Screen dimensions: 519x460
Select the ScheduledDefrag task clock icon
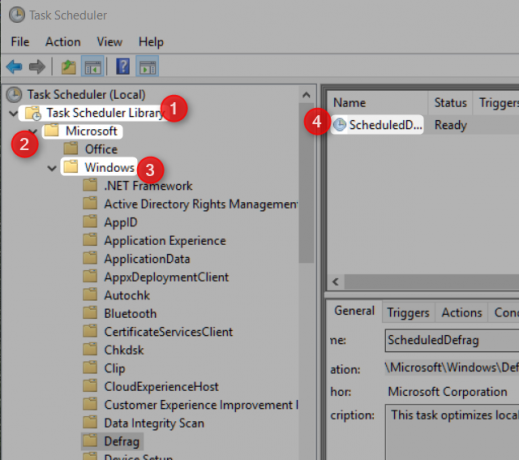[x=340, y=125]
